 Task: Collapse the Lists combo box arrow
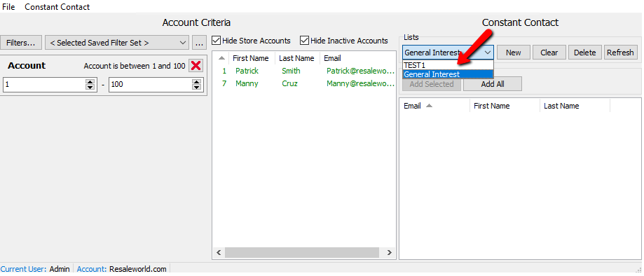488,53
